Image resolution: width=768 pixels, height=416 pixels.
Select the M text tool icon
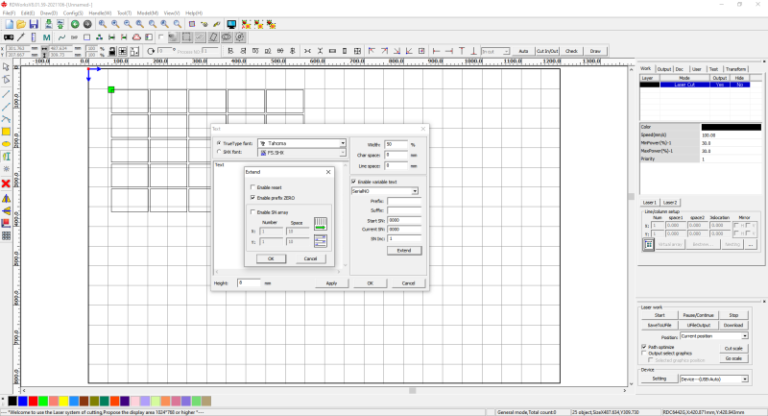point(46,37)
